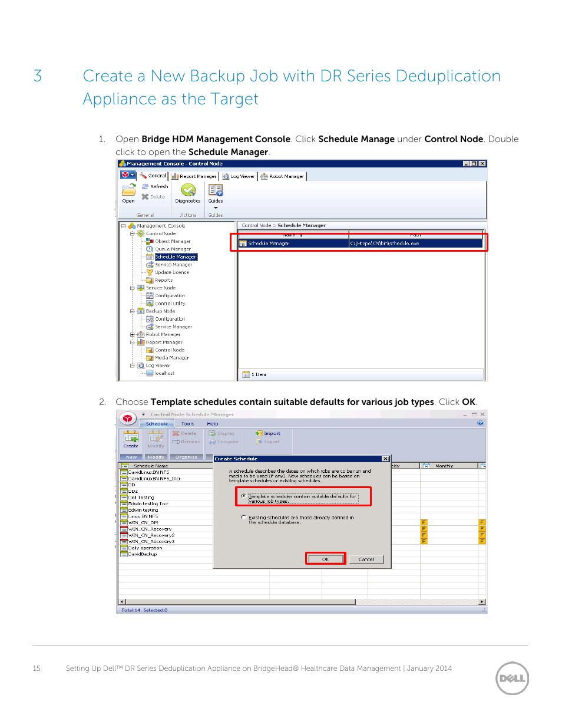This screenshot has height=728, width=562.
Task: Select Media Manager under Report Manager
Action: (171, 358)
